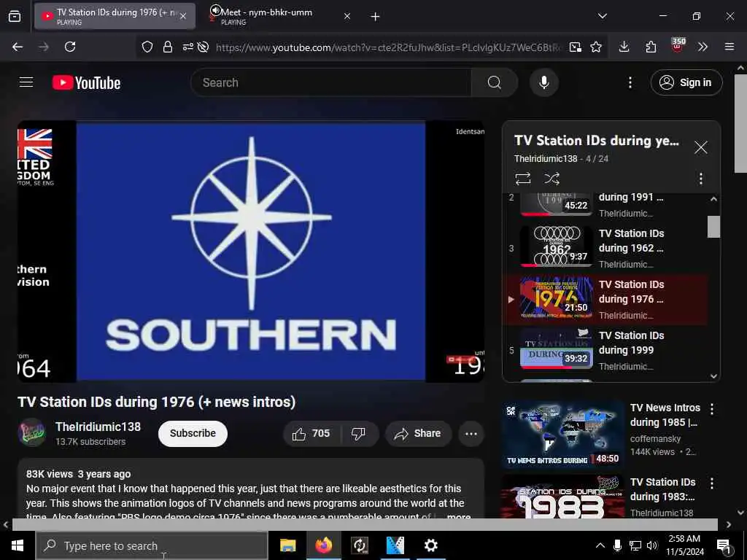The height and width of the screenshot is (560, 747).
Task: Open options for 1983 video suggestion
Action: (x=711, y=483)
